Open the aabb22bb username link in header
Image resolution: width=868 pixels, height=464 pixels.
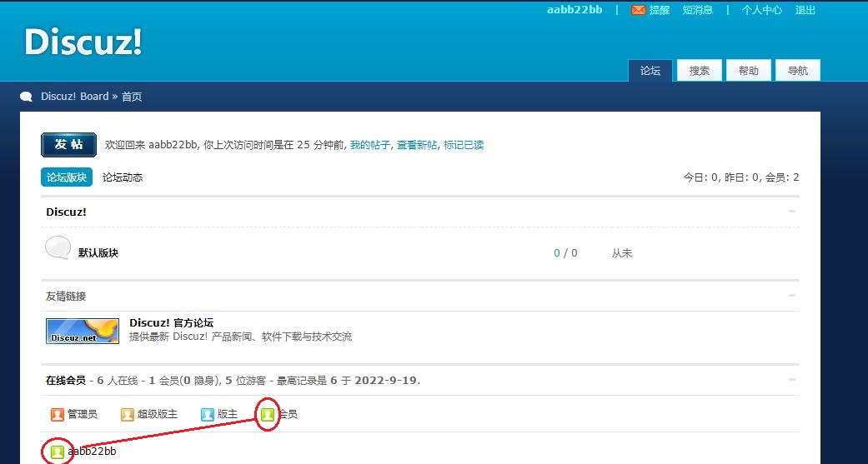pos(574,10)
